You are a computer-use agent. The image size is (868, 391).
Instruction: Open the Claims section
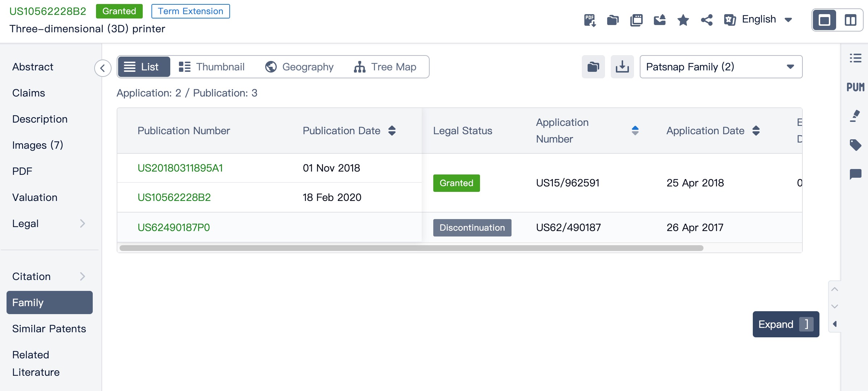(29, 93)
